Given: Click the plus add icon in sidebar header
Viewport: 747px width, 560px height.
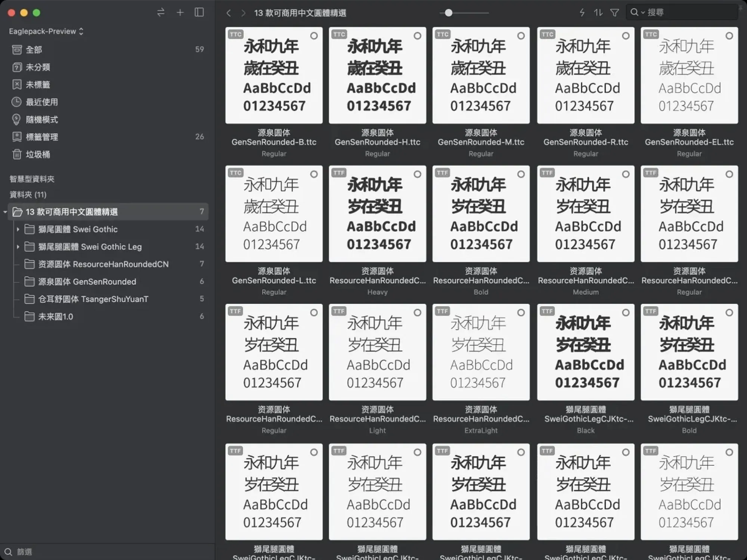Looking at the screenshot, I should [180, 12].
